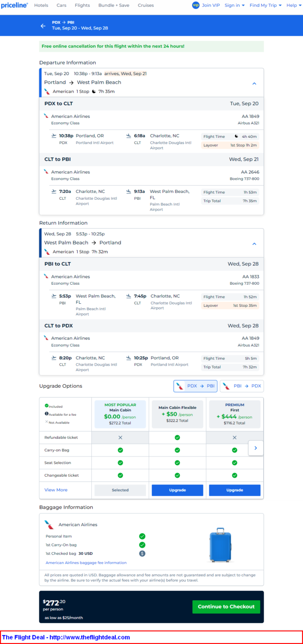Click the overnight moon icon beside 7h 35m
Screen dimensions: 303x644
(94, 91)
